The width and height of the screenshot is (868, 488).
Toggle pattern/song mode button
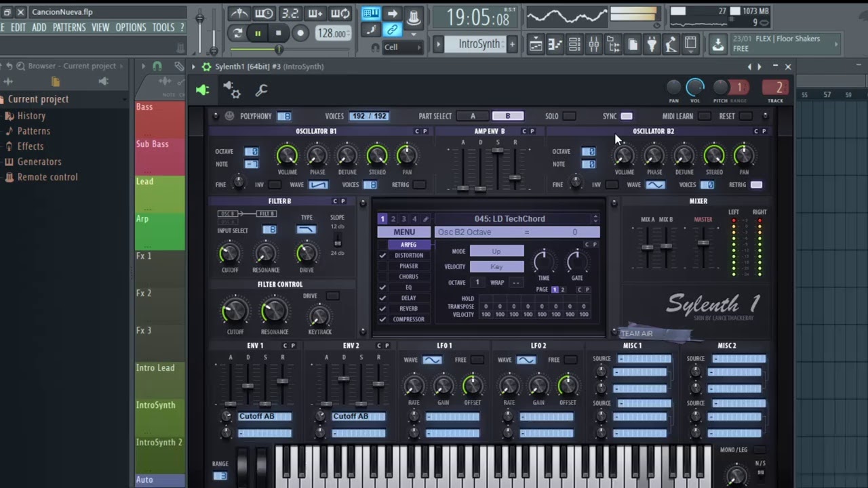click(x=237, y=33)
